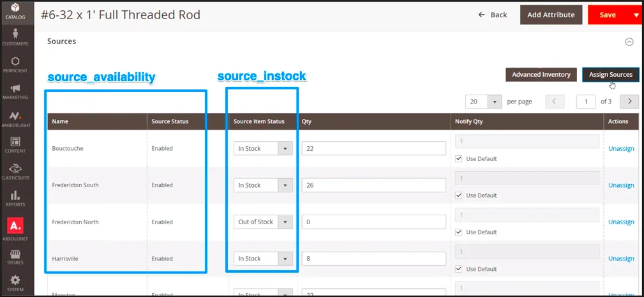Click the Source Item Status column header
The width and height of the screenshot is (644, 297).
263,121
